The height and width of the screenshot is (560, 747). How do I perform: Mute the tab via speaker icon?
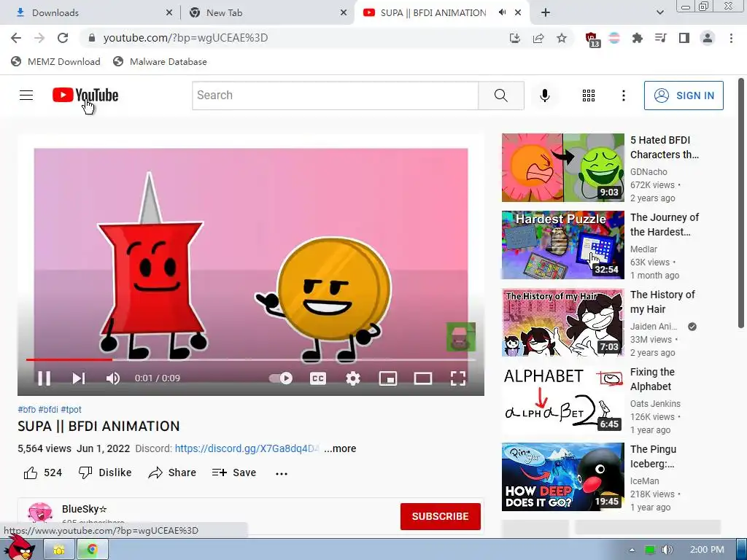(502, 12)
